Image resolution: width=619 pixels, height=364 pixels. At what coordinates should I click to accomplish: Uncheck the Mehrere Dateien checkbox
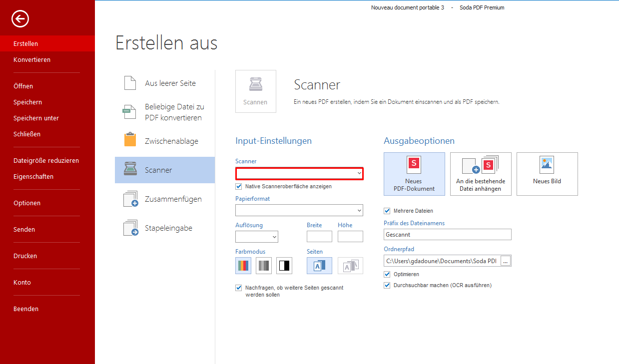387,211
